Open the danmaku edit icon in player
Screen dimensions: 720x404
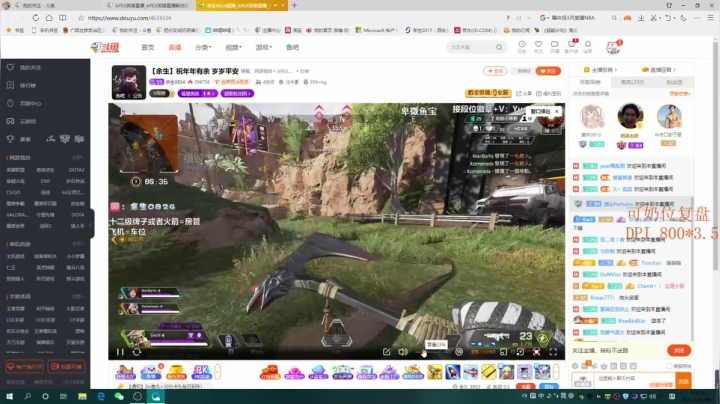[x=386, y=352]
